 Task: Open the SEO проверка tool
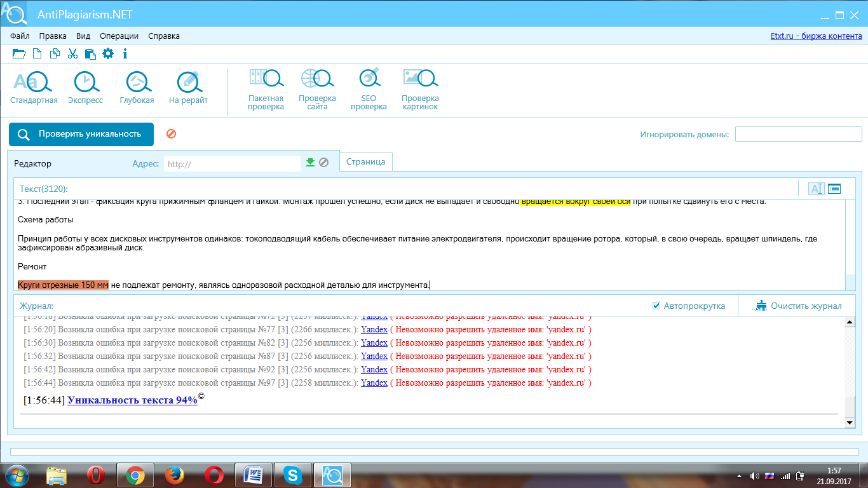coord(369,89)
